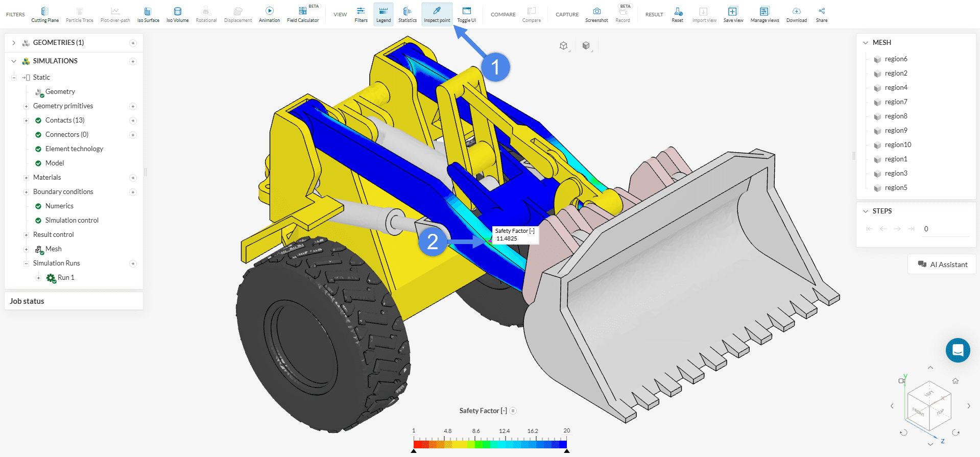Screen dimensions: 980x457
Task: Open the Animation filter
Action: point(269,14)
